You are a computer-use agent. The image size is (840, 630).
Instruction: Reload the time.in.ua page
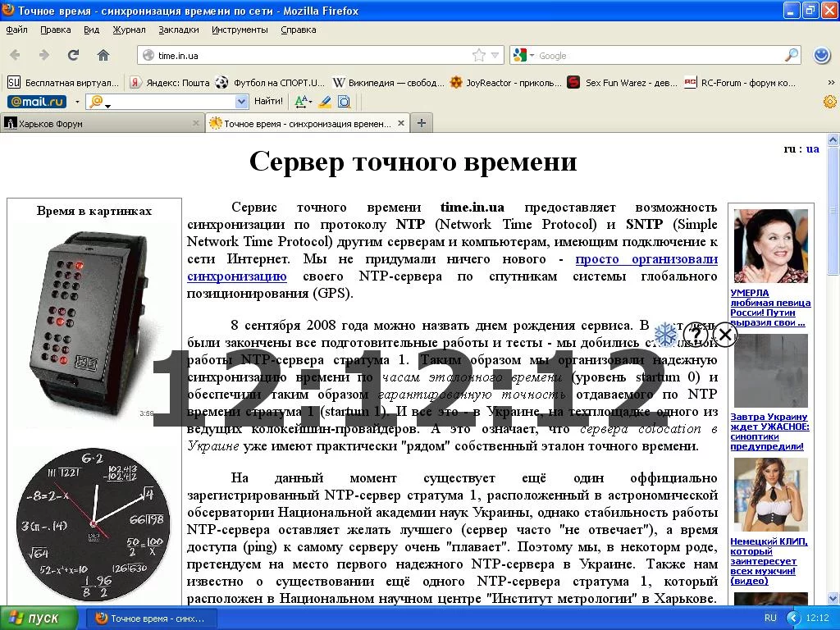[73, 55]
